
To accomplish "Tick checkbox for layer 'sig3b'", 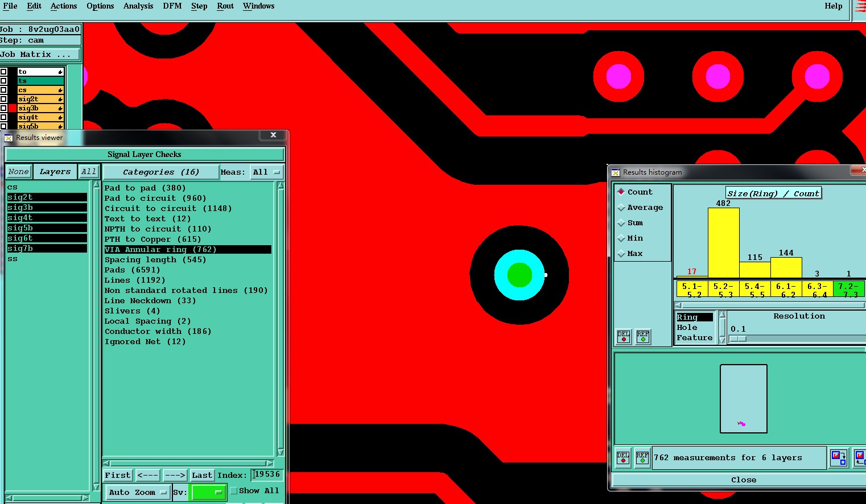I will tap(3, 108).
